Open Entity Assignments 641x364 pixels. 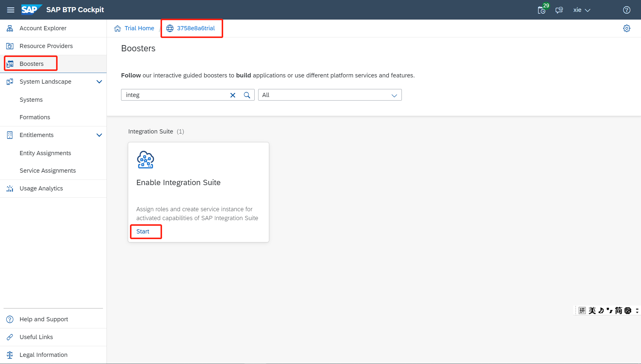[x=53, y=153]
